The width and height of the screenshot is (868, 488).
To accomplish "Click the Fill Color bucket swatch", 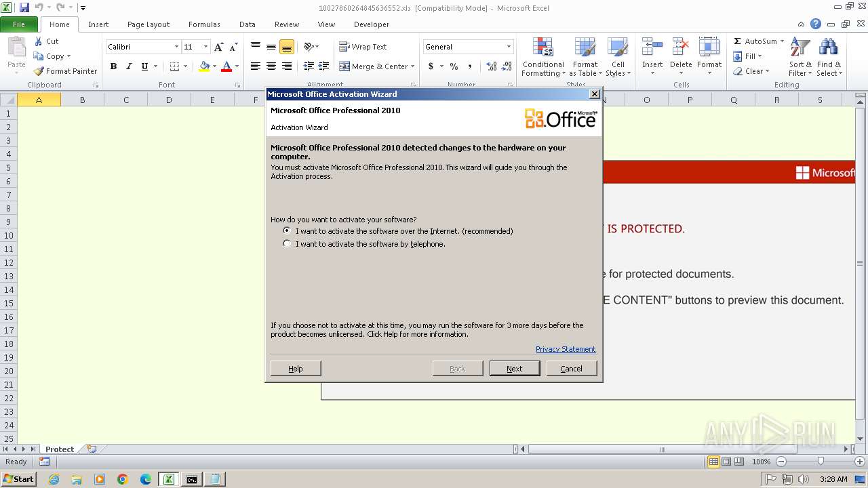I will pos(204,66).
